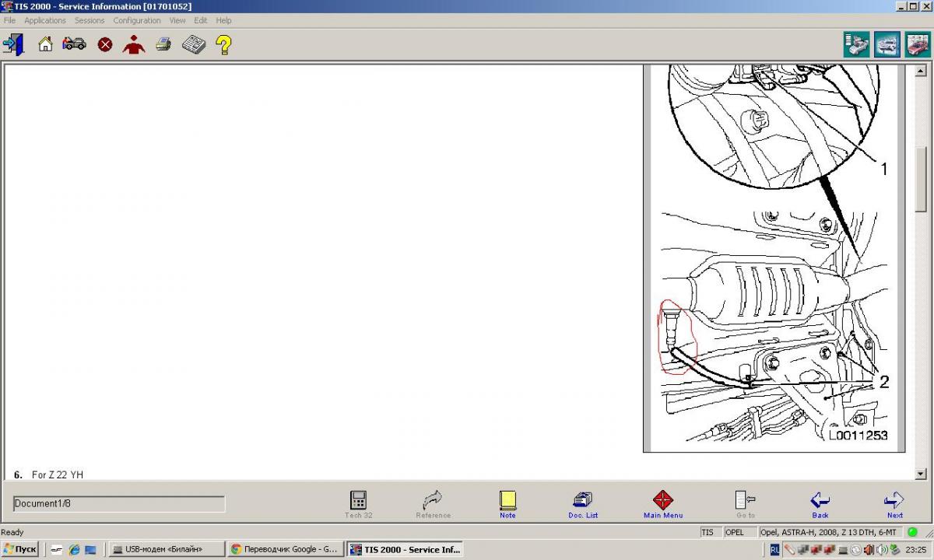Launch Internet Explorer from quick launch
The width and height of the screenshot is (934, 560).
[74, 549]
